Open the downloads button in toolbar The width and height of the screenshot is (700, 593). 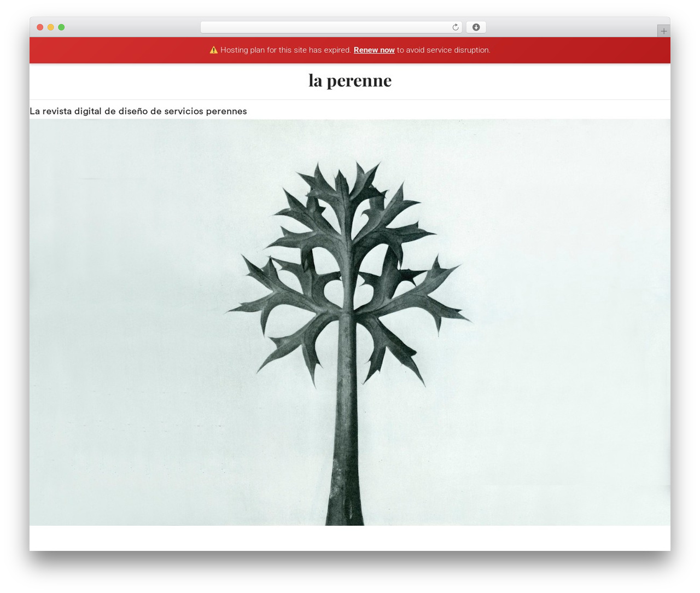point(476,27)
